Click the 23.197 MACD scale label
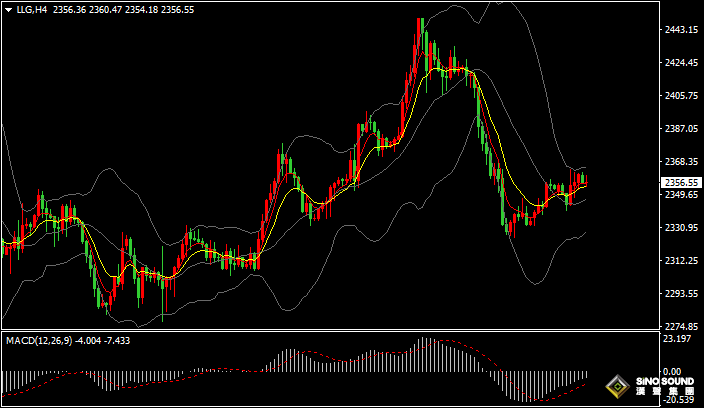 coord(678,340)
